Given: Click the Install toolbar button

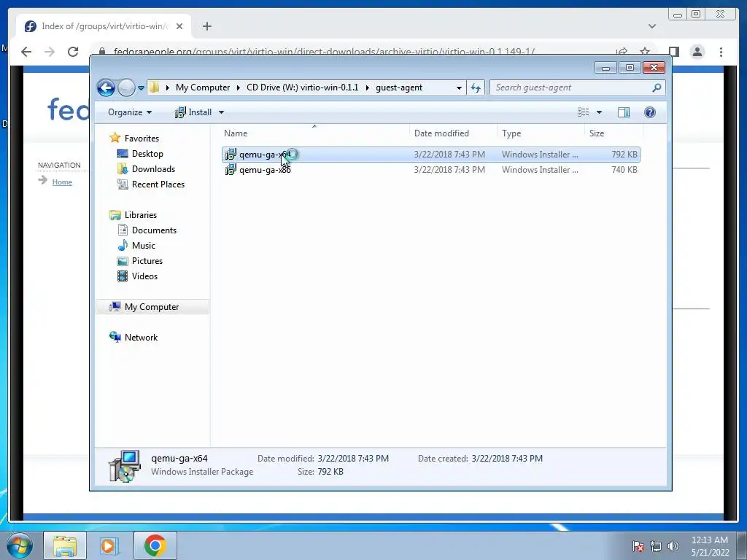Looking at the screenshot, I should (193, 112).
